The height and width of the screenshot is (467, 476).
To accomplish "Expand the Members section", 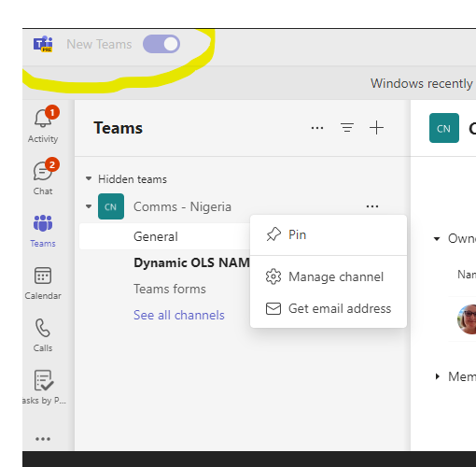I will tap(438, 376).
